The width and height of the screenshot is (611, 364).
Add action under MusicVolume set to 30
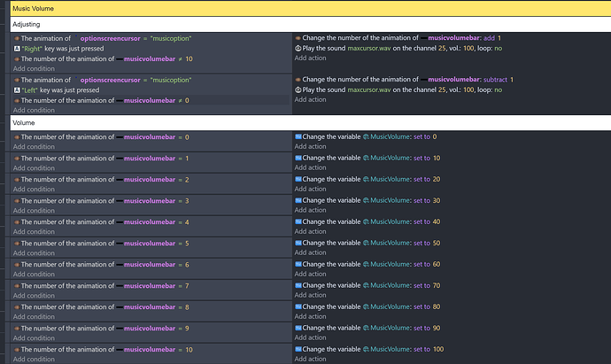click(311, 210)
